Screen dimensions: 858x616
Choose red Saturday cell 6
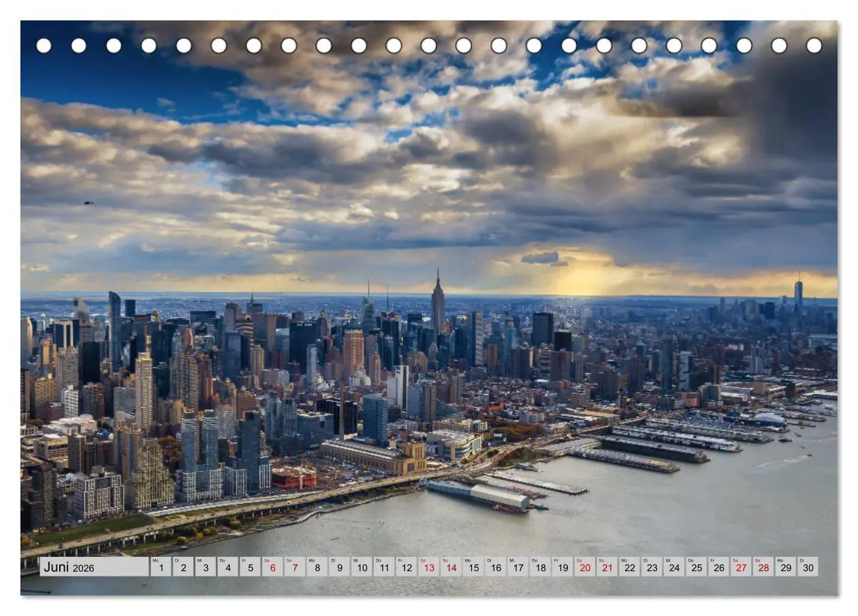pos(272,567)
